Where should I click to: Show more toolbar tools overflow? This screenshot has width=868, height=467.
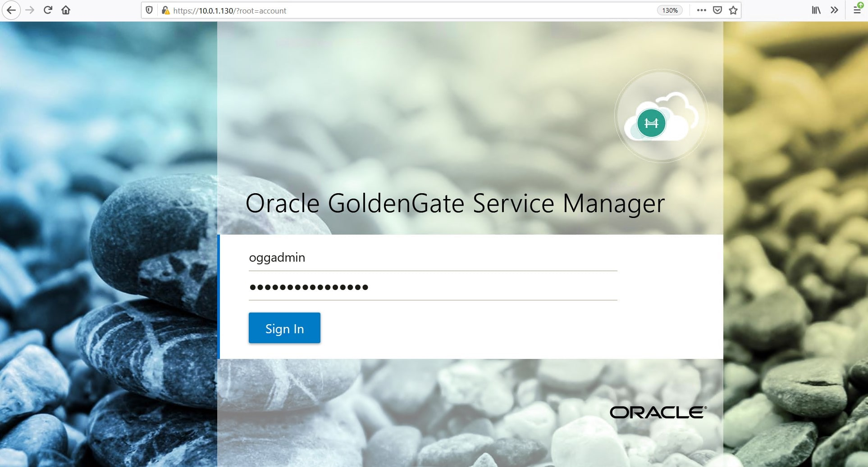(834, 10)
